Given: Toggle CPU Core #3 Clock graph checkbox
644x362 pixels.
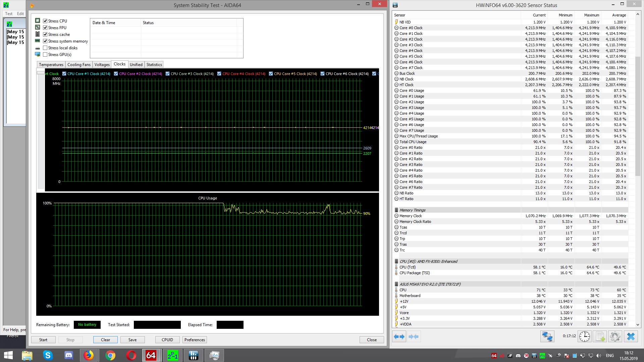Looking at the screenshot, I should pos(167,74).
